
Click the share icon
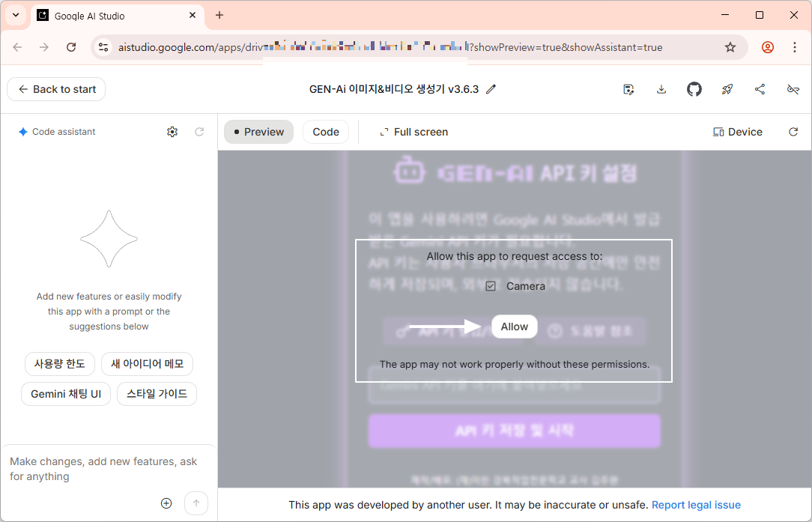[x=760, y=89]
